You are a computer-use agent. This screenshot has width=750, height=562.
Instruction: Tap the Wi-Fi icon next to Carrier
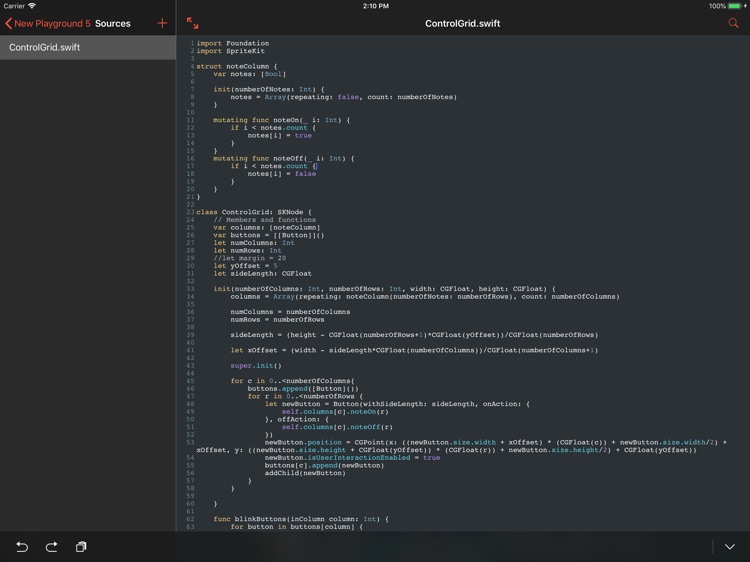[x=32, y=6]
